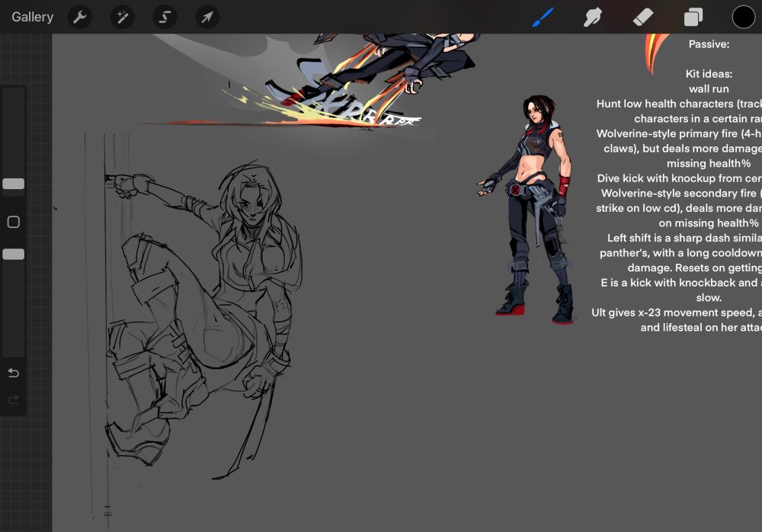Select the Eraser tool
The image size is (762, 532).
pos(643,17)
